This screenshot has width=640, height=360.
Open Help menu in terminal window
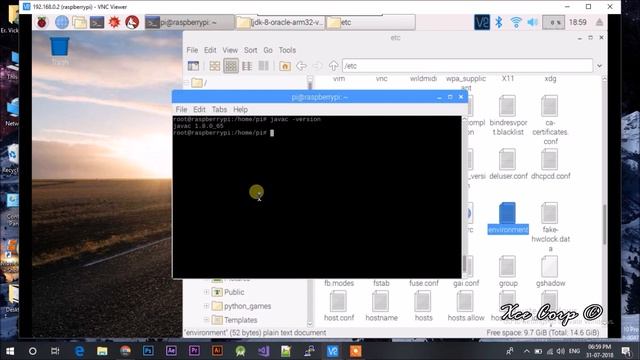(x=240, y=109)
